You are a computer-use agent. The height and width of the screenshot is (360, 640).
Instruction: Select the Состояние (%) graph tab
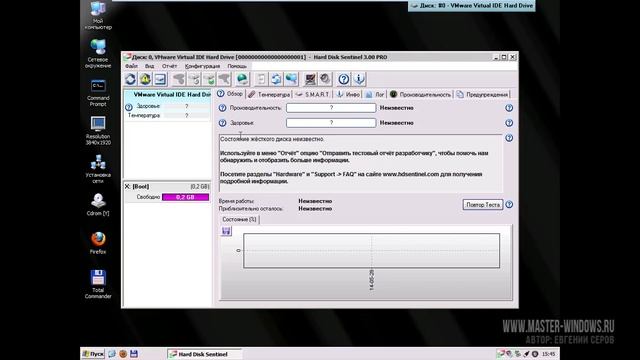(x=239, y=220)
